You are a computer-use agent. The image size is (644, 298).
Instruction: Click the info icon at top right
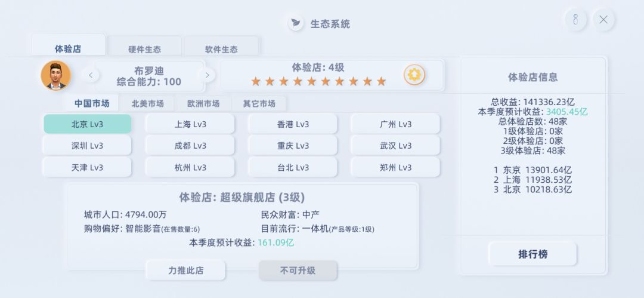[575, 20]
